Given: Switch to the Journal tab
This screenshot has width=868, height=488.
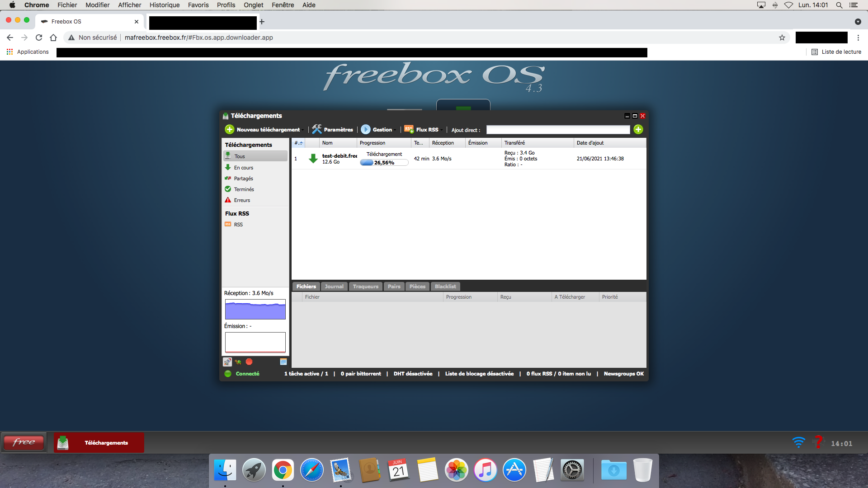Looking at the screenshot, I should [x=334, y=286].
